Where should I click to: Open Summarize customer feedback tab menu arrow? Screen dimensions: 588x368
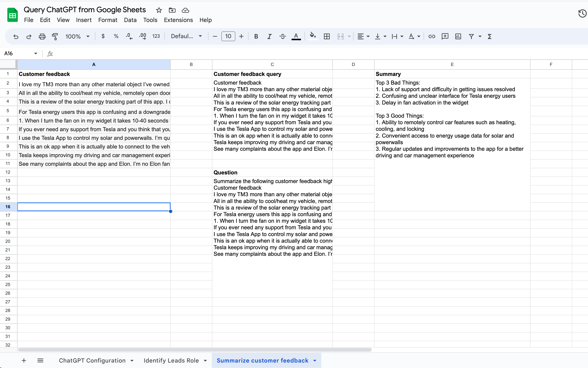(x=315, y=361)
